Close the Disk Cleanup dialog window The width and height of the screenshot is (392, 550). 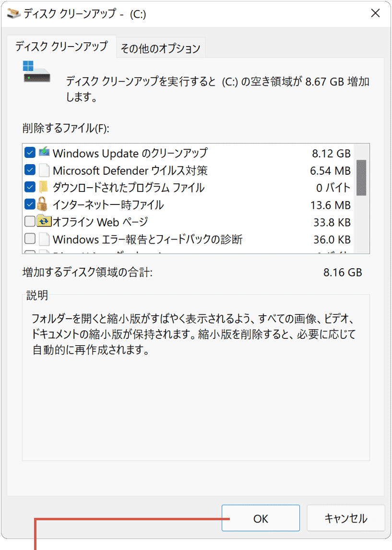coord(375,13)
